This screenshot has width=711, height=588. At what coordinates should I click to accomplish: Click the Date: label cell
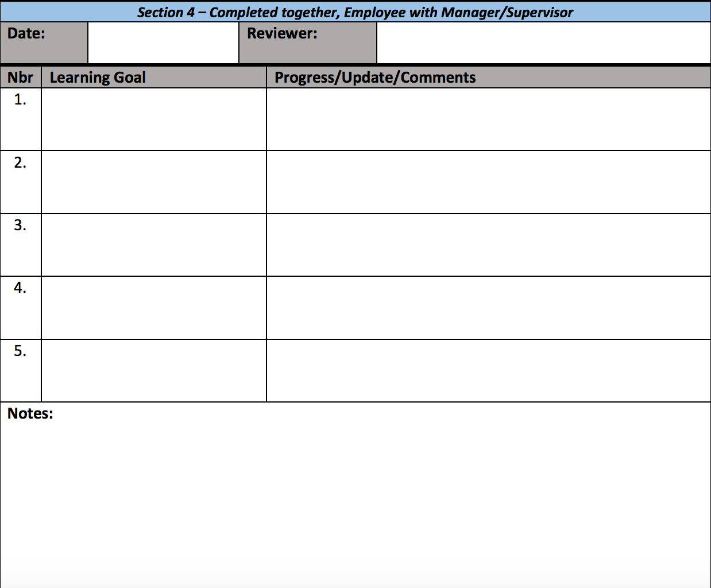(x=44, y=43)
